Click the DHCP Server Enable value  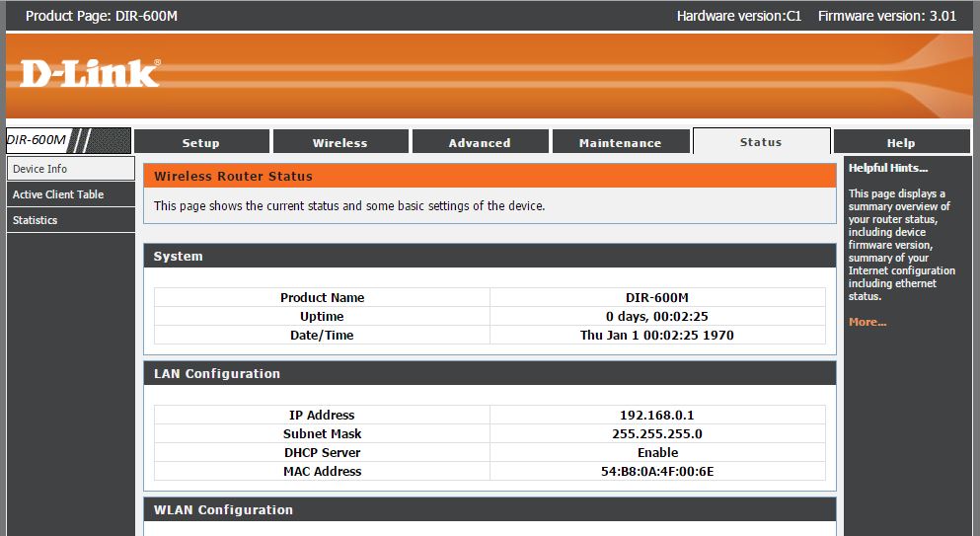point(657,452)
